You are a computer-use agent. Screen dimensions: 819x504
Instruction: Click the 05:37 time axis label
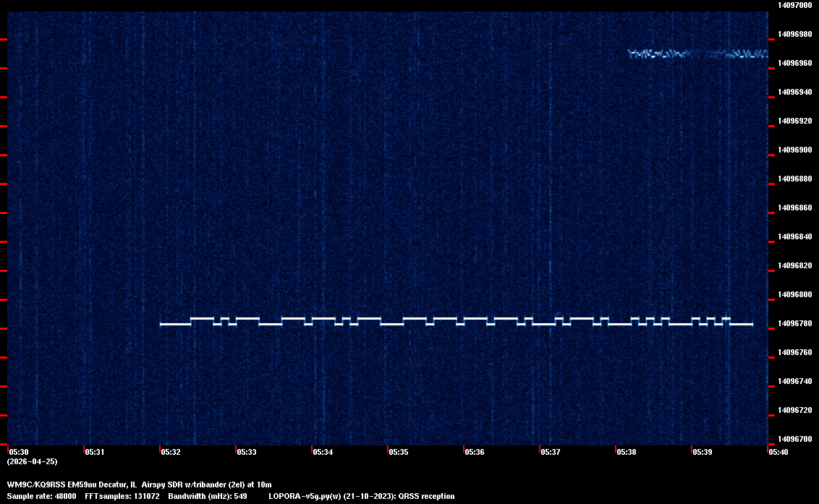coord(551,452)
